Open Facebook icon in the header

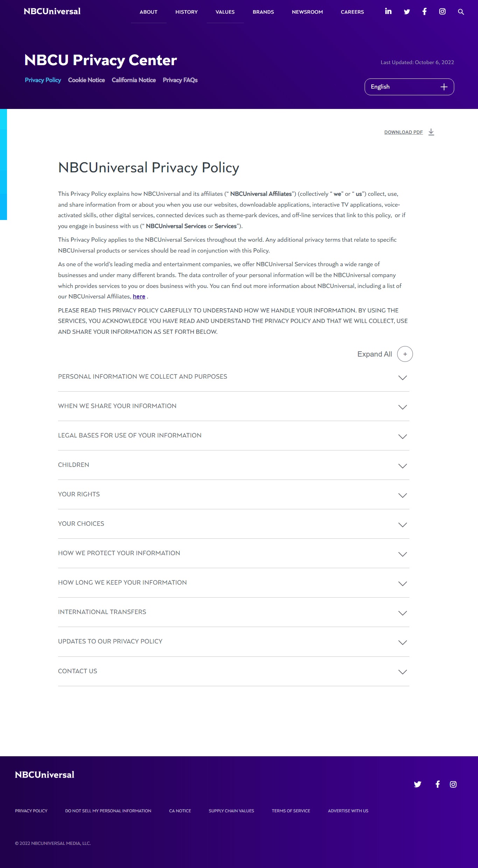click(x=424, y=12)
